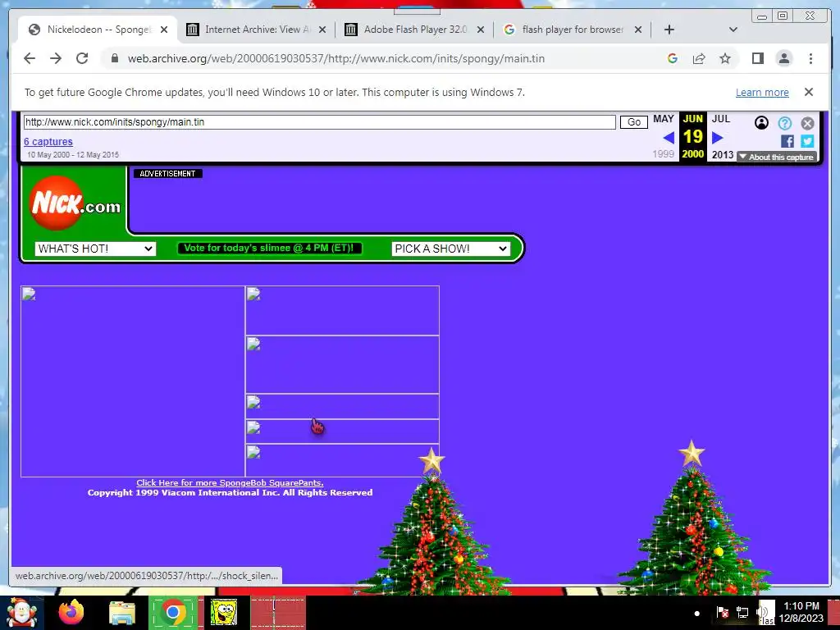The width and height of the screenshot is (840, 630).
Task: Open a new tab with the plus button
Action: point(669,30)
